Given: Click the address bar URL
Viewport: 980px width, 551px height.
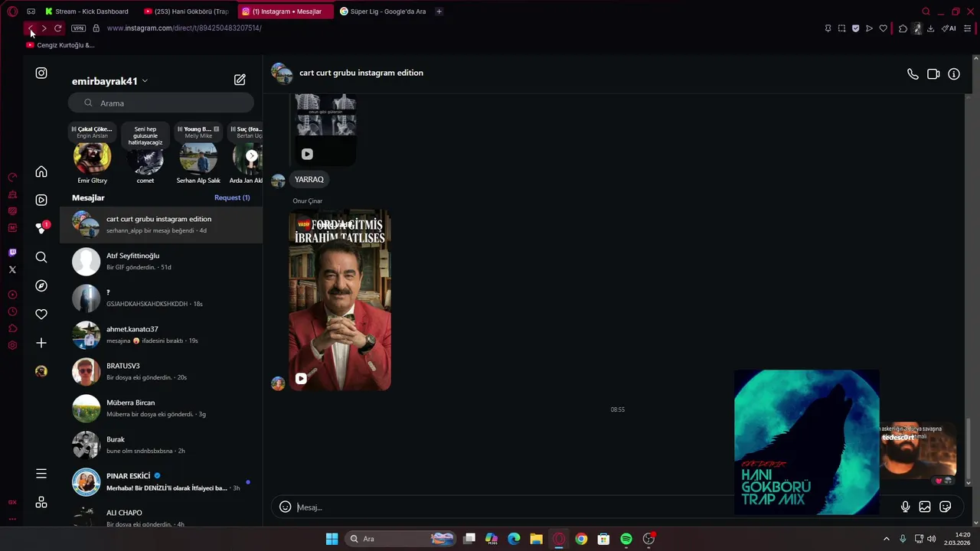Looking at the screenshot, I should 184,28.
